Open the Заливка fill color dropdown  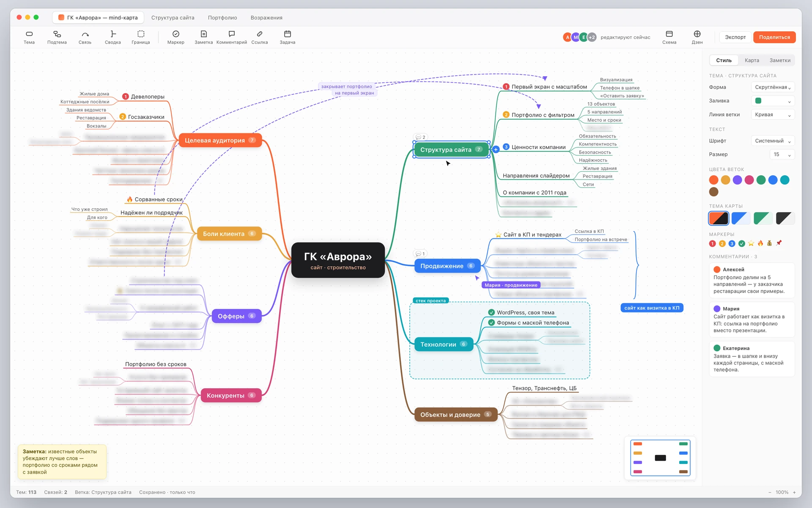(773, 101)
